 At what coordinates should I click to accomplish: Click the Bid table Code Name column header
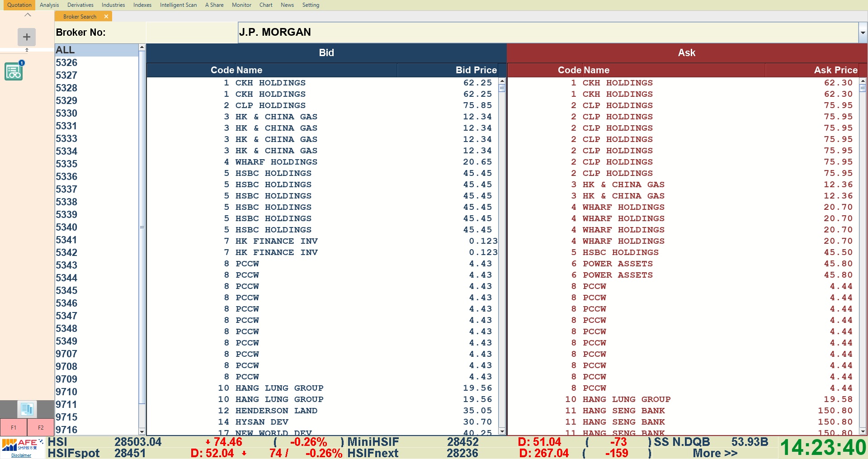[x=272, y=70]
